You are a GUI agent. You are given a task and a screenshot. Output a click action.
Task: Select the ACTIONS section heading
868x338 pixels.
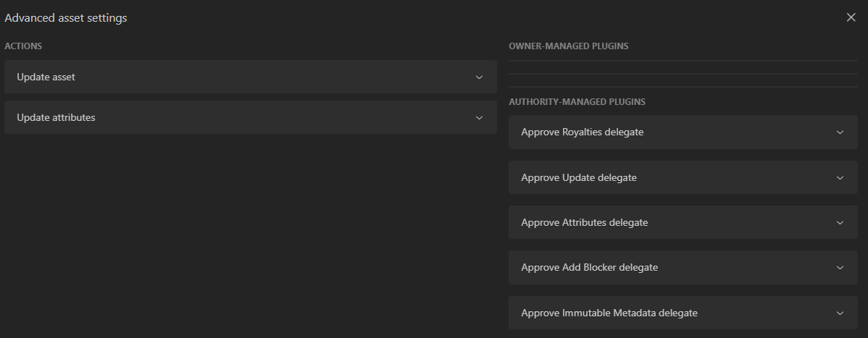coord(23,46)
